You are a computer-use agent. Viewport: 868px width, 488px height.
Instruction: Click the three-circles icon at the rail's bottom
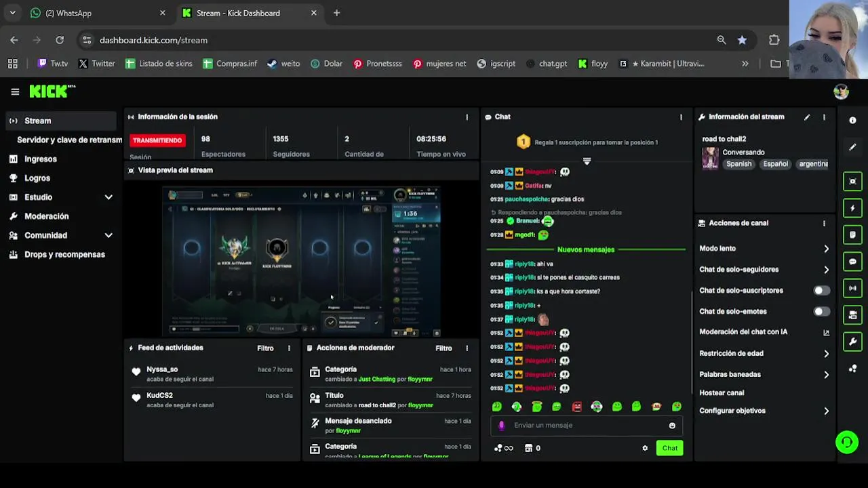point(852,369)
